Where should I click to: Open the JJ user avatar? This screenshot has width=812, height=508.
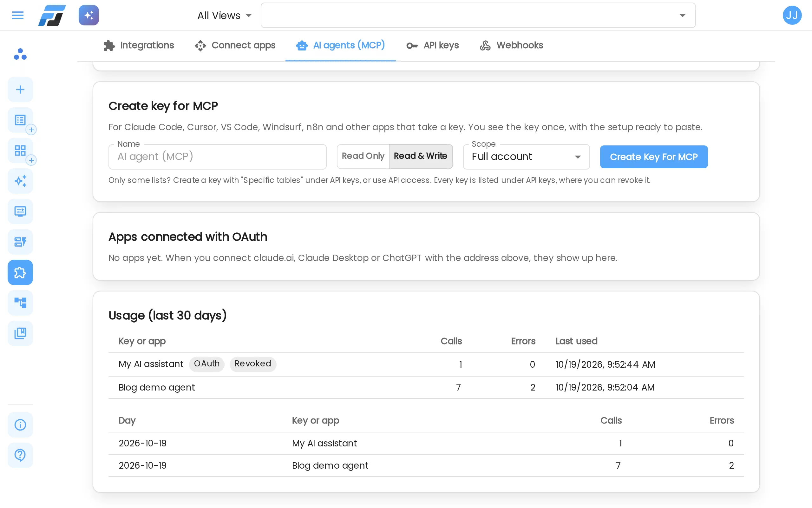click(x=792, y=15)
